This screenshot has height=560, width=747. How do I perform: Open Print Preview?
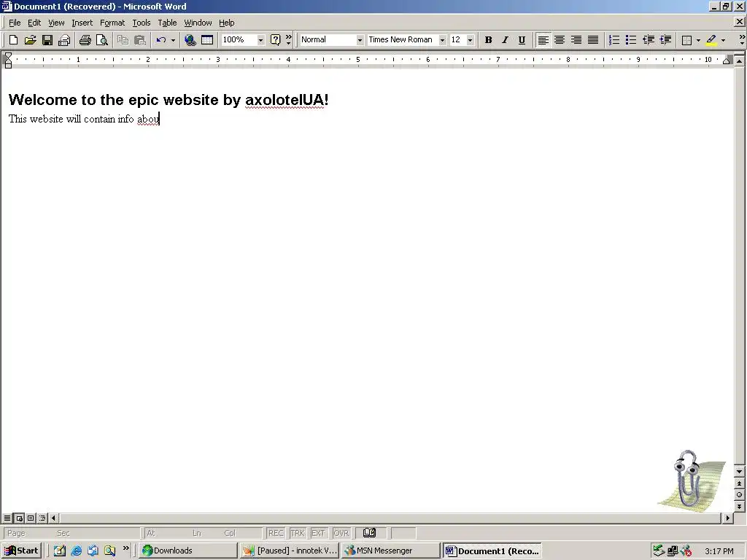coord(102,40)
